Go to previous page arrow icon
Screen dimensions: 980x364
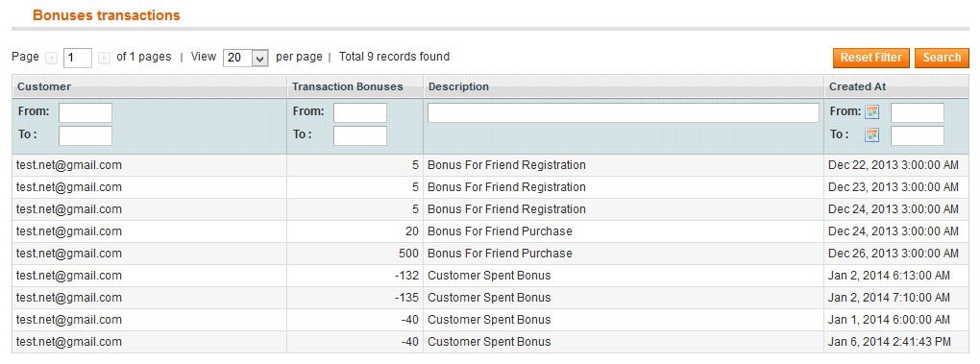coord(51,58)
